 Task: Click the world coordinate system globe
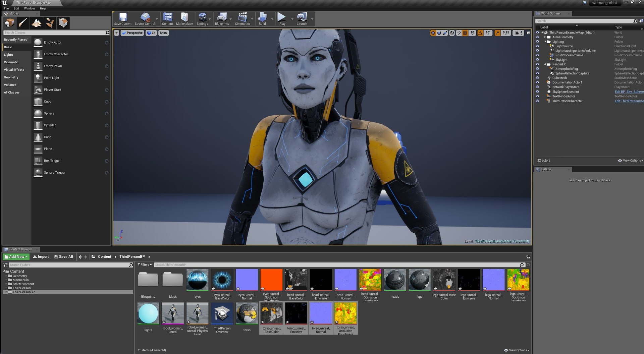point(452,33)
